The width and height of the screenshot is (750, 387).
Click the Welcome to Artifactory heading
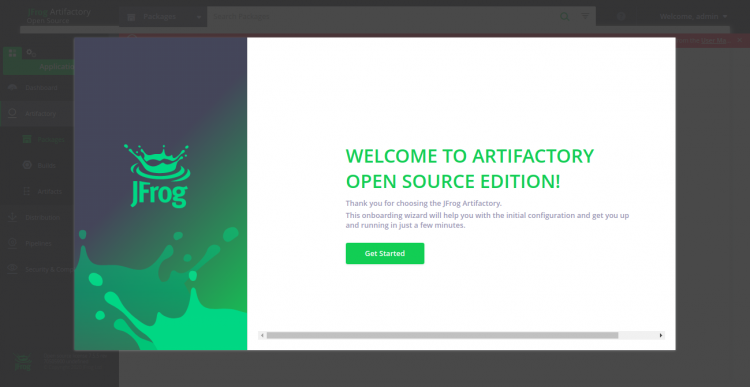(x=470, y=169)
